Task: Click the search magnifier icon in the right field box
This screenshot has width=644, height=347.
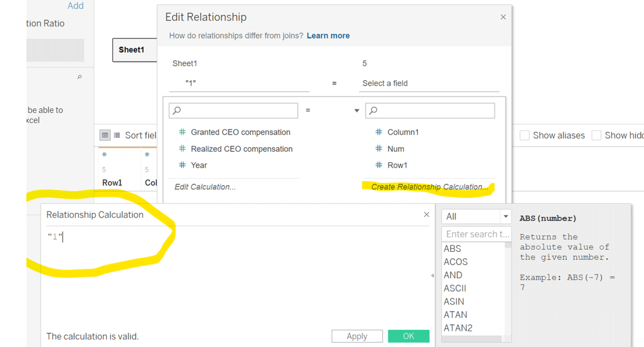Action: [374, 111]
